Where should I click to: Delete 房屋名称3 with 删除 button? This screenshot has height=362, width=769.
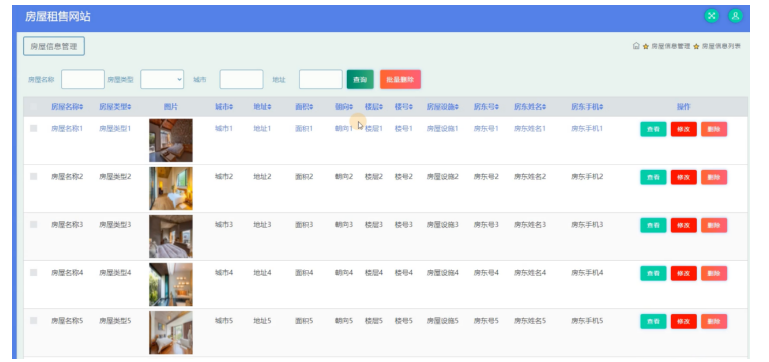point(714,225)
